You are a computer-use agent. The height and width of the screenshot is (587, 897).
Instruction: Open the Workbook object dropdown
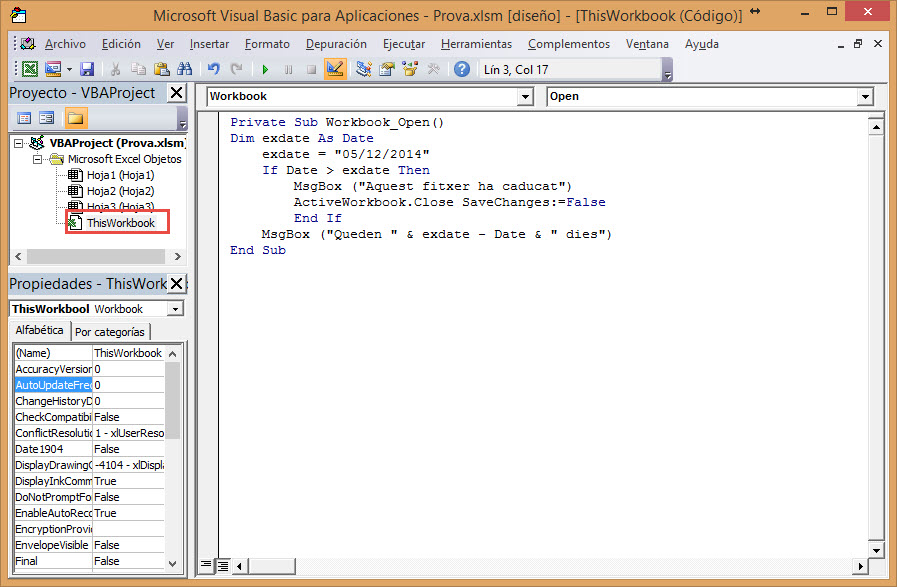pos(525,97)
